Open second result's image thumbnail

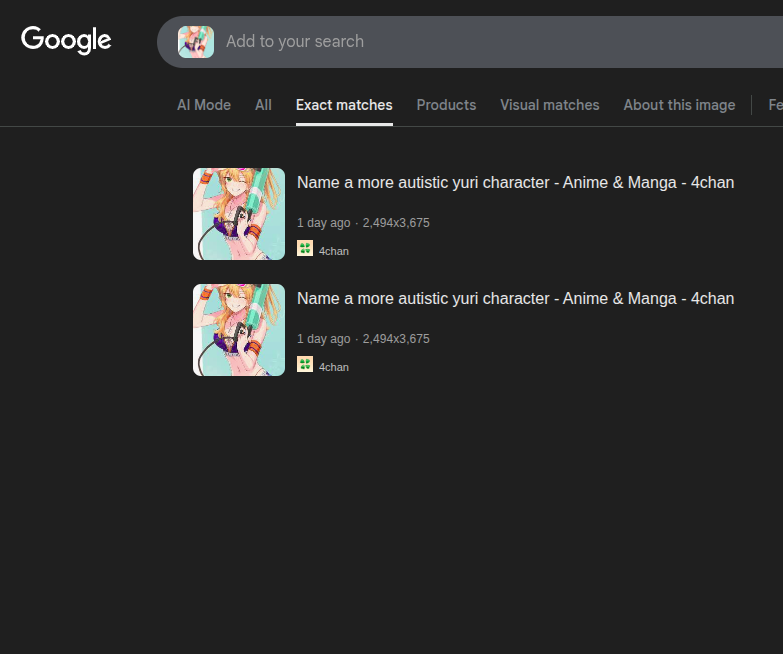click(239, 330)
